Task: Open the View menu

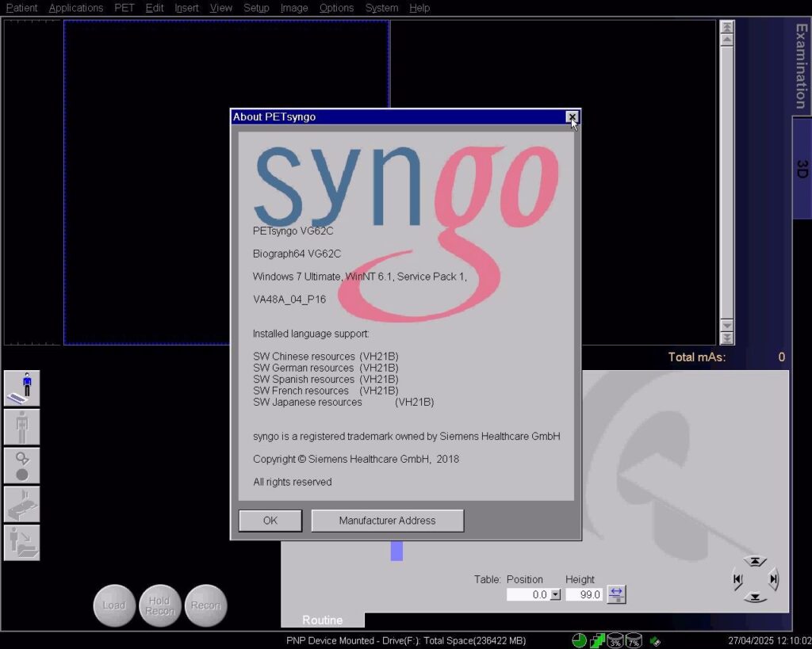Action: 221,8
